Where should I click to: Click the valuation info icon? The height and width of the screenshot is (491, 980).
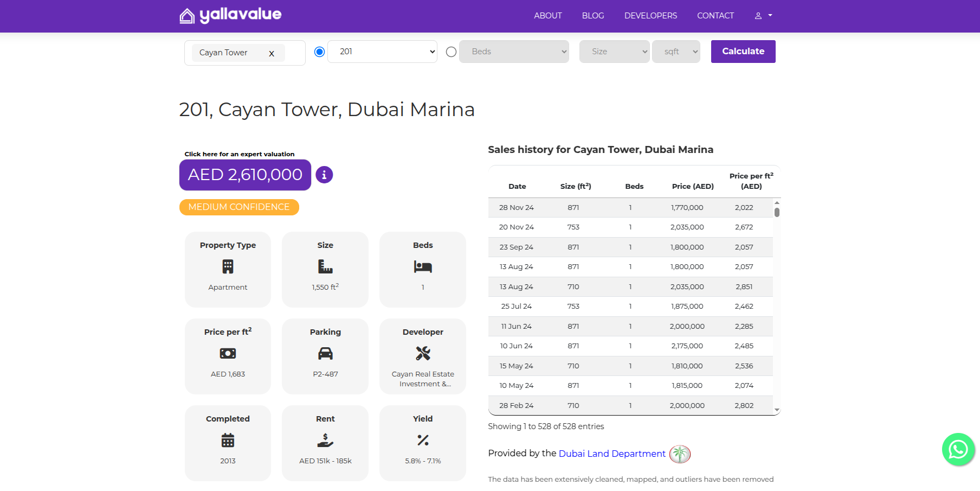(324, 175)
